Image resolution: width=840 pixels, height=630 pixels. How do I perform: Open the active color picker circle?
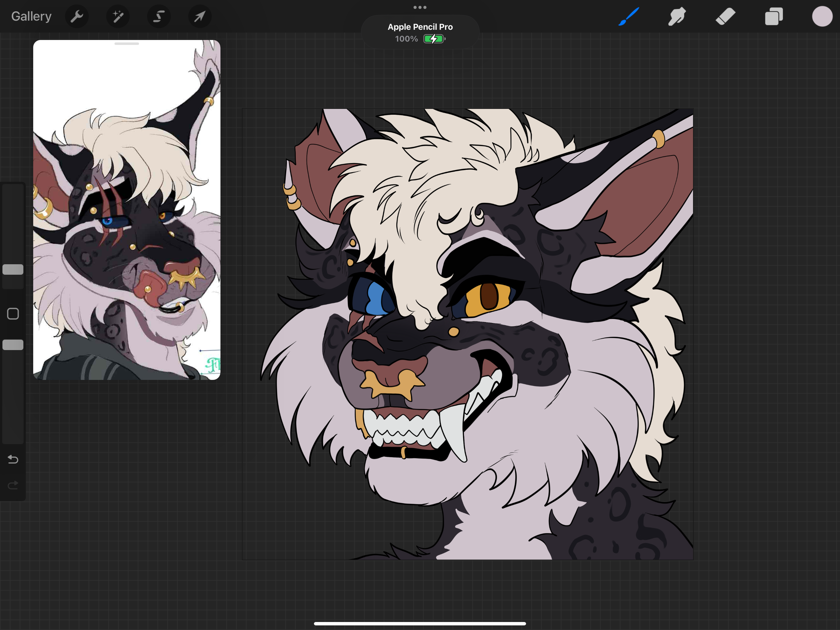pos(822,16)
